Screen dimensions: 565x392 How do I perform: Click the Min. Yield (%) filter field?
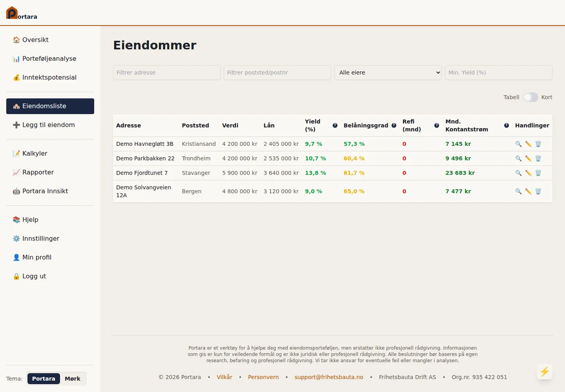click(499, 72)
